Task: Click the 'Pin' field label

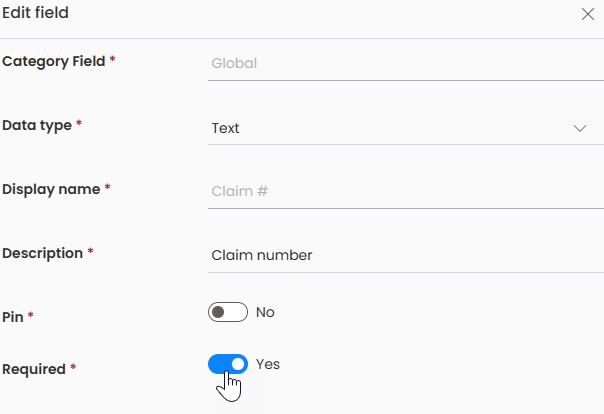Action: 13,317
